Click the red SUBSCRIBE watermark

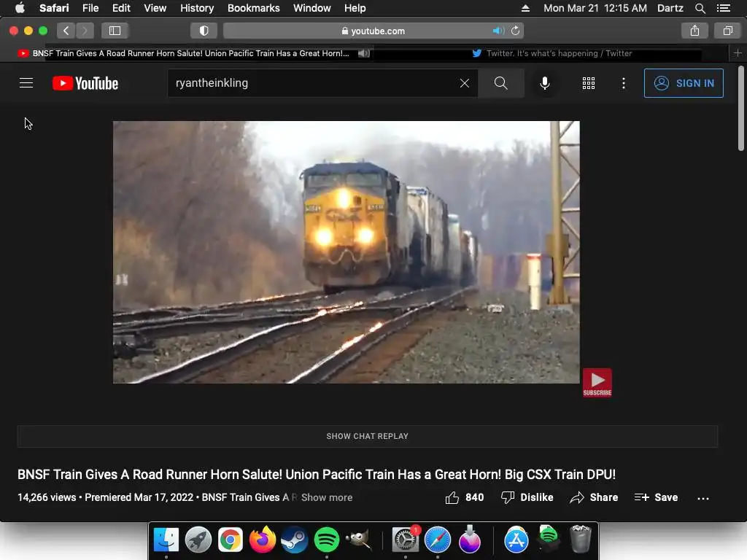pos(597,382)
